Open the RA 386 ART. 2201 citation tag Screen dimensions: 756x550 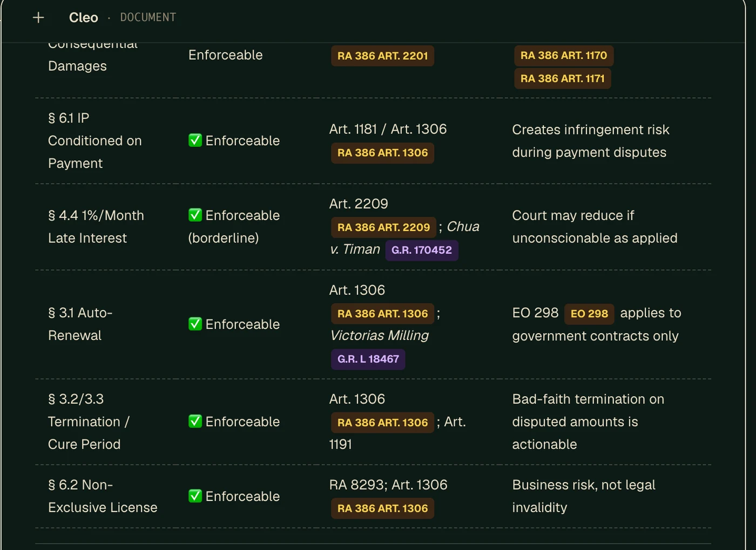click(x=382, y=56)
